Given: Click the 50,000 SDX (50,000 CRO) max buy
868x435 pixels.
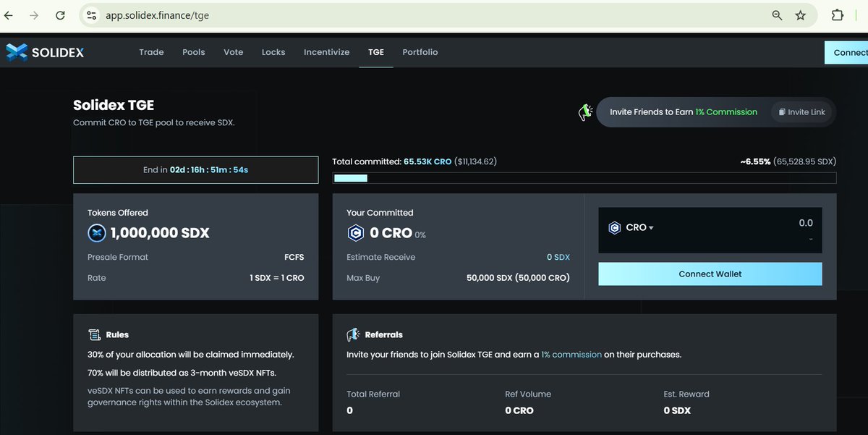Looking at the screenshot, I should [x=518, y=278].
